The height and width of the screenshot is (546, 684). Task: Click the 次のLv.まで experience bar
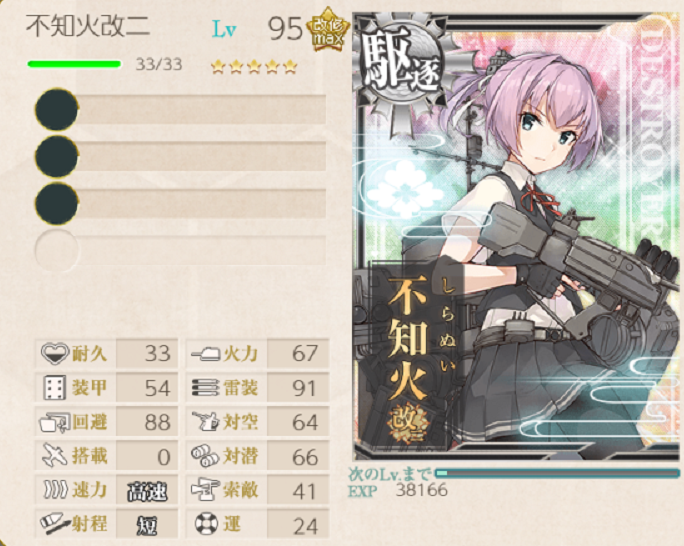click(557, 473)
